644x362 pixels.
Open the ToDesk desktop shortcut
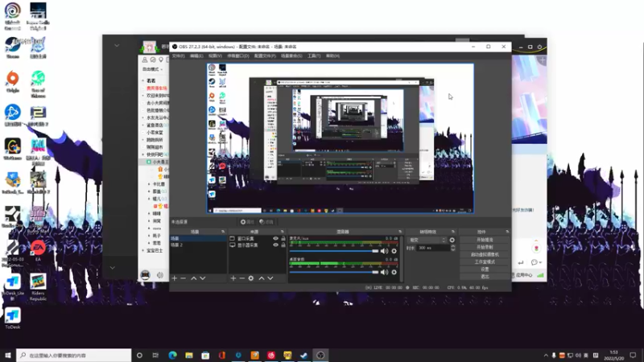pyautogui.click(x=13, y=319)
